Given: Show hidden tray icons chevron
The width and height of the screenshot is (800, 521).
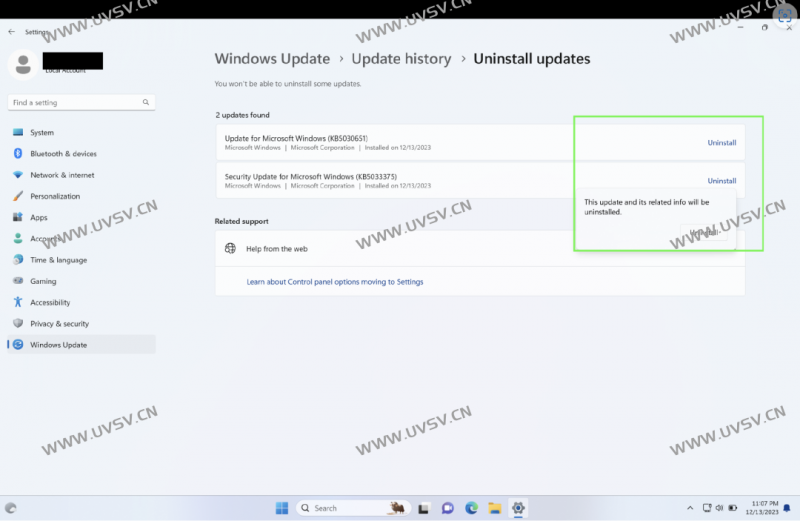Looking at the screenshot, I should pyautogui.click(x=690, y=508).
